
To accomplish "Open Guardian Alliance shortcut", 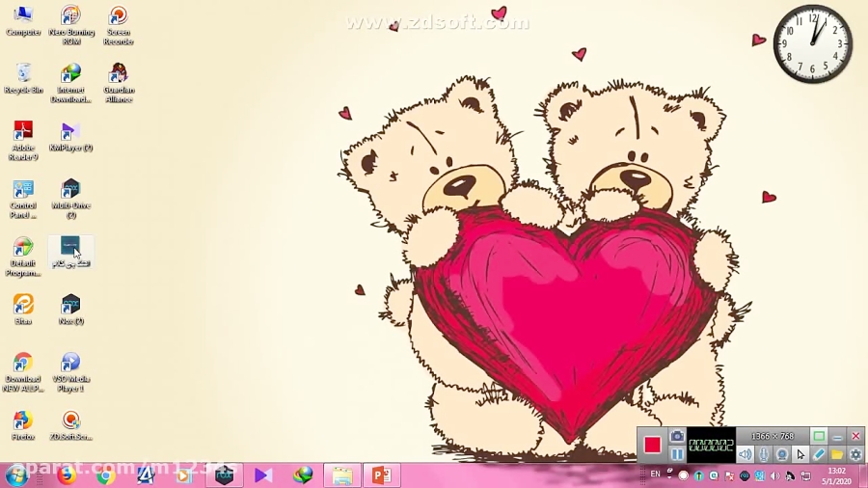I will point(118,83).
